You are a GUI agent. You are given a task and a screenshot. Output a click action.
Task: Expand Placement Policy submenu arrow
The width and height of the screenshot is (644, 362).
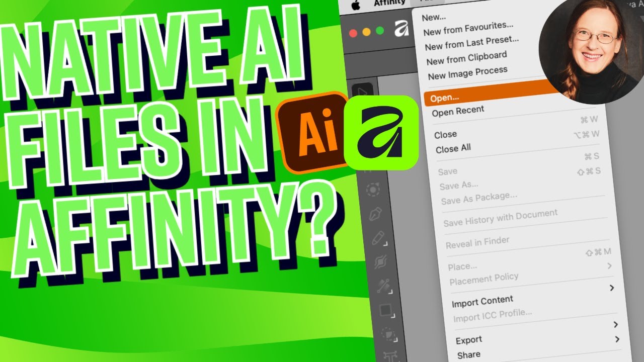609,265
